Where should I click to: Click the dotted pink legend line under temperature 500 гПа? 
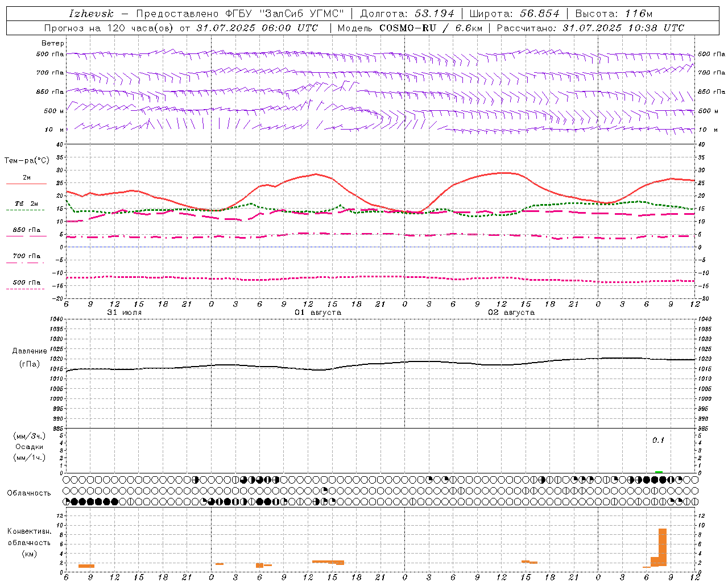coord(25,289)
